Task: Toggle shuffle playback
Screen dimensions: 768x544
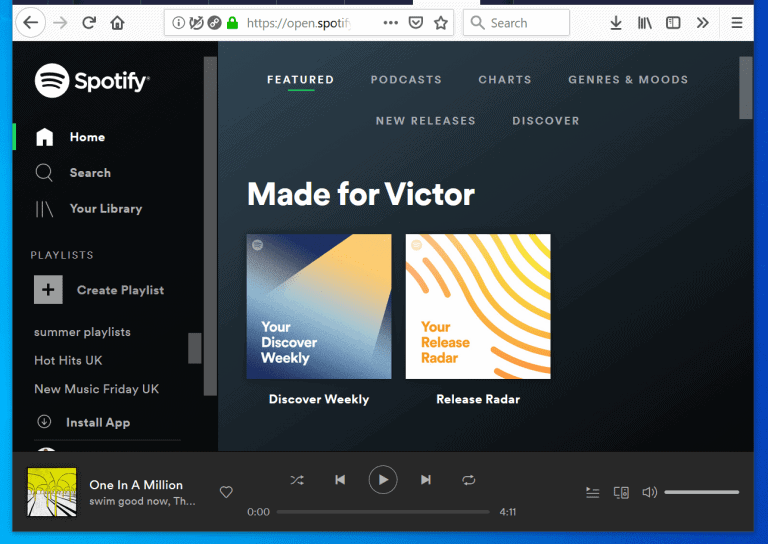Action: tap(297, 480)
